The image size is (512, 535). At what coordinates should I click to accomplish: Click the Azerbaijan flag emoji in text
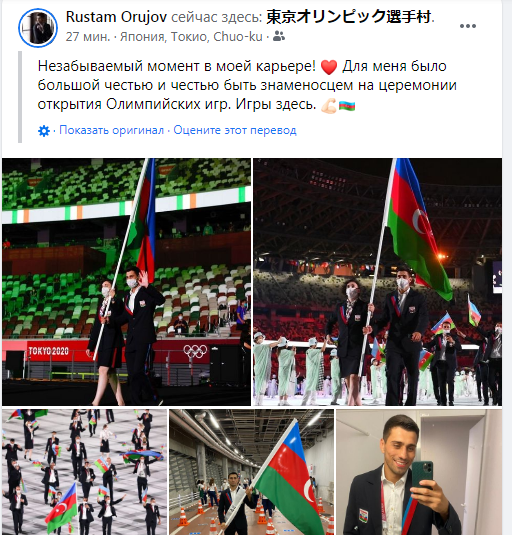[347, 105]
